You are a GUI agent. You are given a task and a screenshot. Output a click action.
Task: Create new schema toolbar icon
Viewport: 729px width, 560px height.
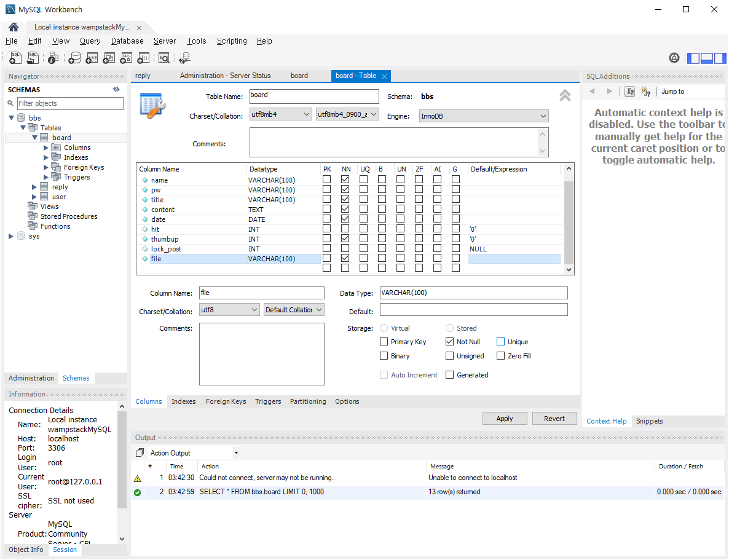tap(74, 58)
